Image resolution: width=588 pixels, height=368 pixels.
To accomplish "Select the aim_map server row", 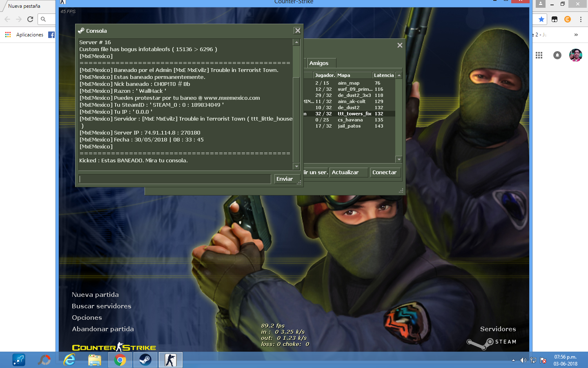I will [349, 83].
